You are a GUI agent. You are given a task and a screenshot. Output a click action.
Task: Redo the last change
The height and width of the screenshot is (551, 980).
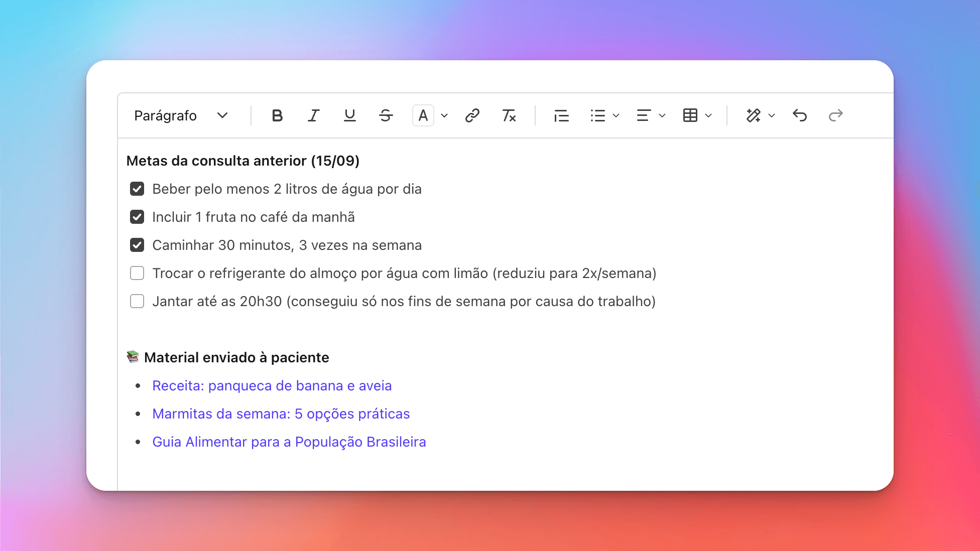[835, 116]
